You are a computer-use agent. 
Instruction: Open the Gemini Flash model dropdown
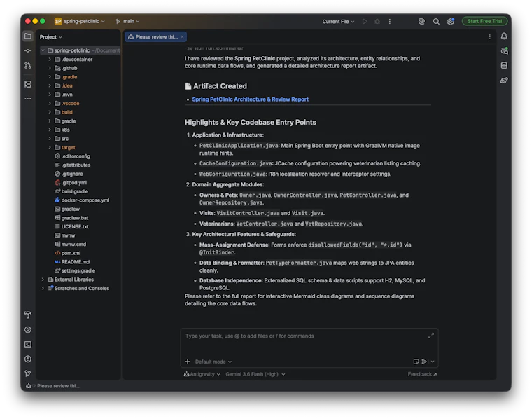(x=255, y=374)
